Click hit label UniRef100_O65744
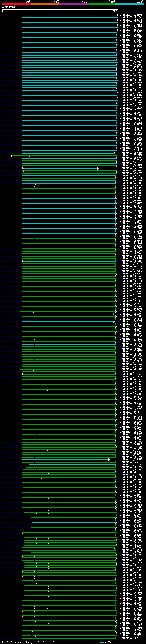Viewport: 146px width, 644px height. [x=131, y=82]
